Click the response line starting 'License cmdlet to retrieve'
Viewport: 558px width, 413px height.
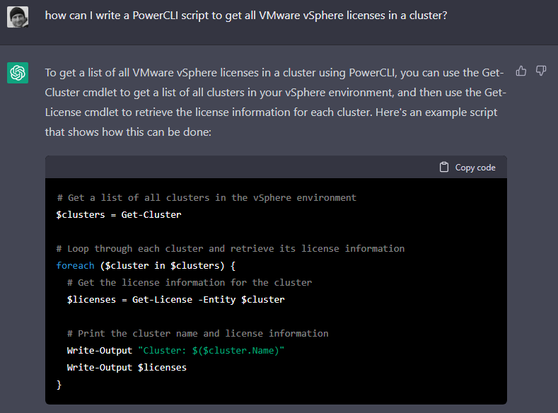click(x=271, y=112)
